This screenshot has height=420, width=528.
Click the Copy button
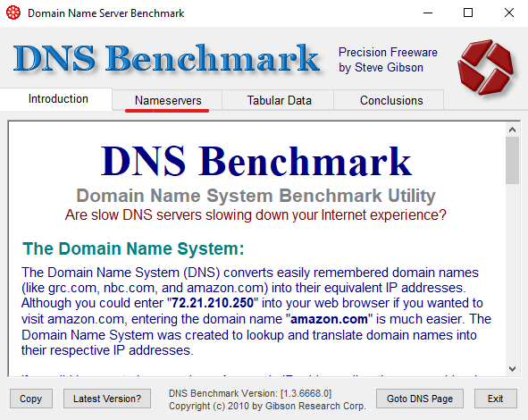tap(31, 399)
